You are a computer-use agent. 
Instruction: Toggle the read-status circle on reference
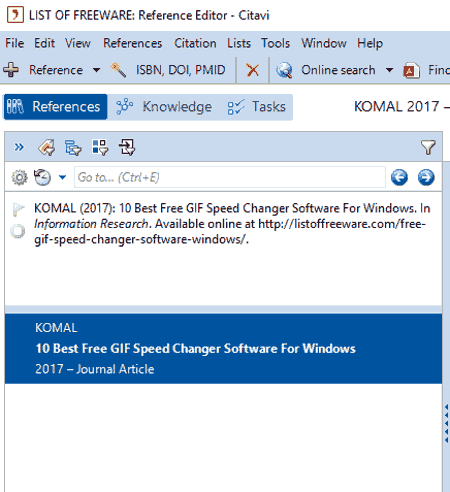tap(18, 231)
